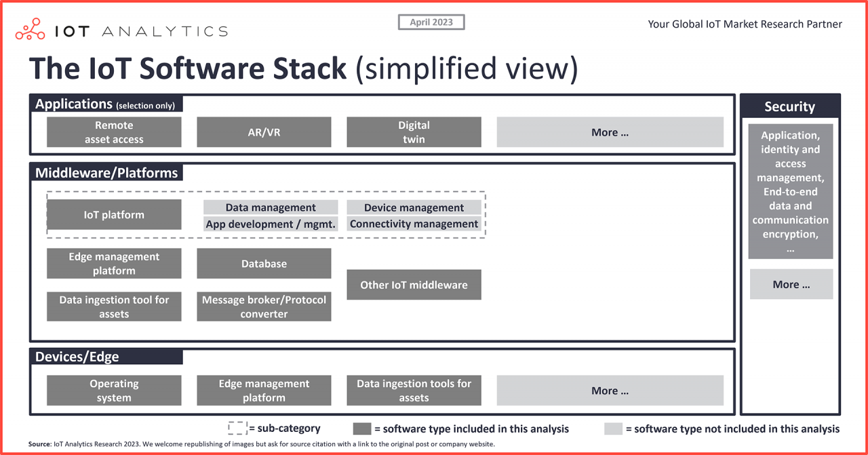Select the IoT platform sub-category
The height and width of the screenshot is (455, 868).
(x=113, y=214)
